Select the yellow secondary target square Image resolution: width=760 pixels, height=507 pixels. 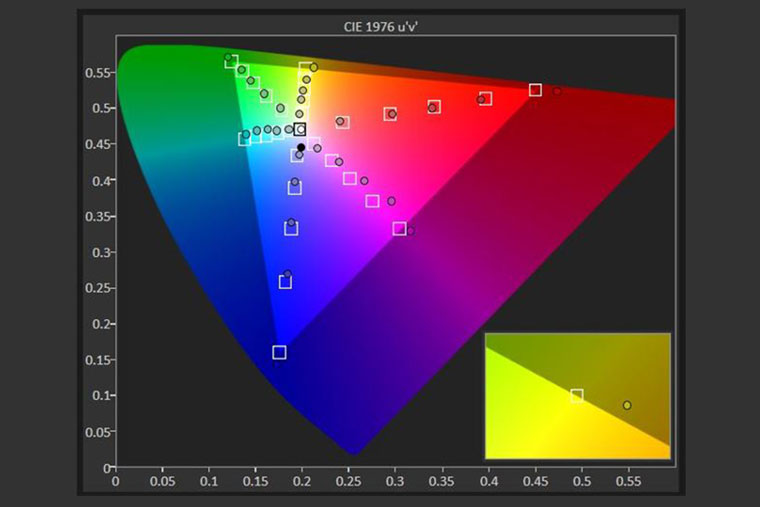click(x=305, y=69)
